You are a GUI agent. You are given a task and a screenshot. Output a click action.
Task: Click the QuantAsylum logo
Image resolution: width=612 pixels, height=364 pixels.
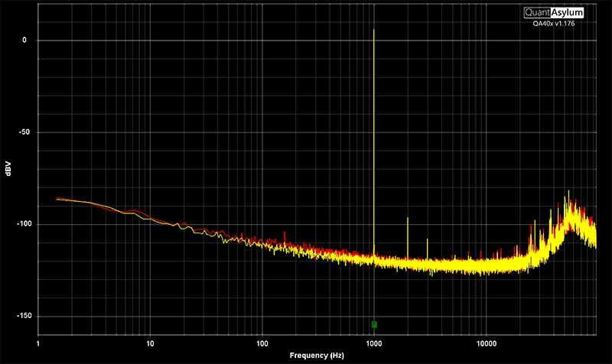pyautogui.click(x=553, y=12)
